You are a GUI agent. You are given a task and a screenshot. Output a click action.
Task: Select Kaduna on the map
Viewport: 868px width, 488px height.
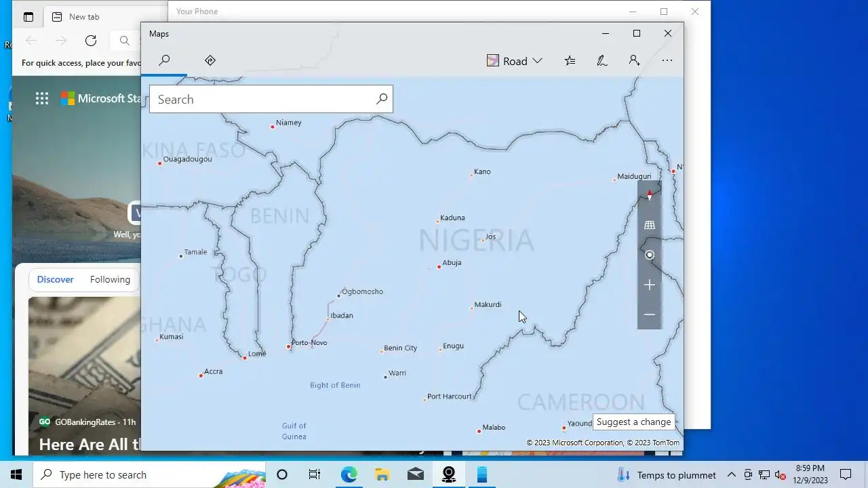(452, 218)
